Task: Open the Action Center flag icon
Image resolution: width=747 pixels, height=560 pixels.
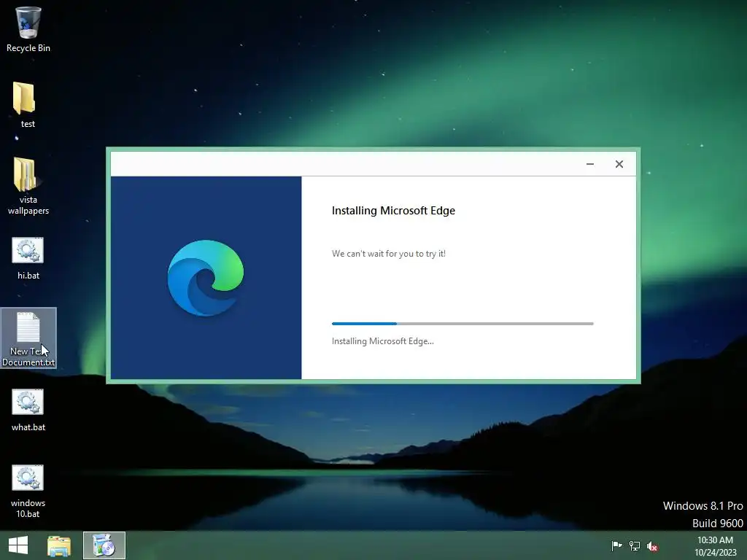Action: 616,545
